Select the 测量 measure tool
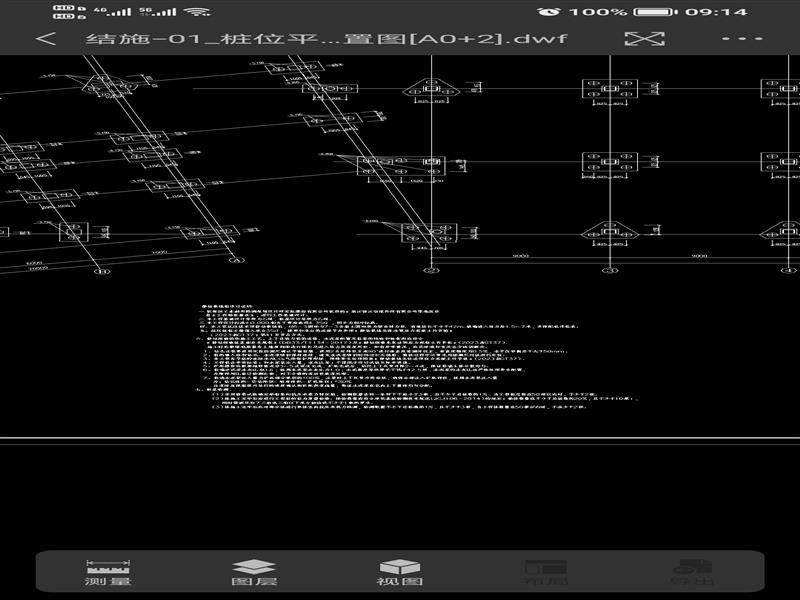The image size is (800, 600). [108, 572]
